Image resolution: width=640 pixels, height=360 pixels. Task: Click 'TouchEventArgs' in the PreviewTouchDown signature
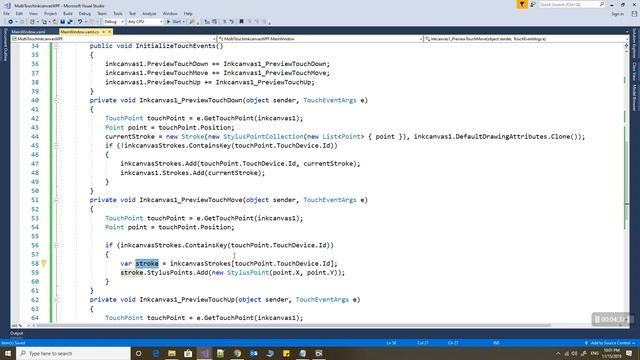point(330,100)
